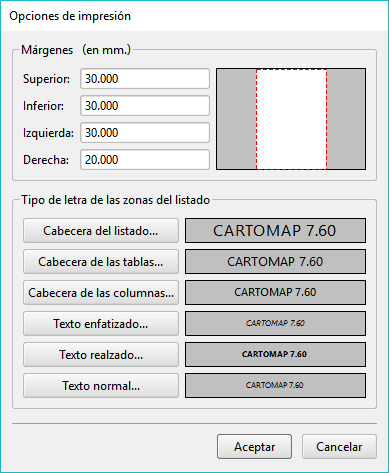Click the Izquierda margin input field
389x473 pixels.
click(145, 133)
